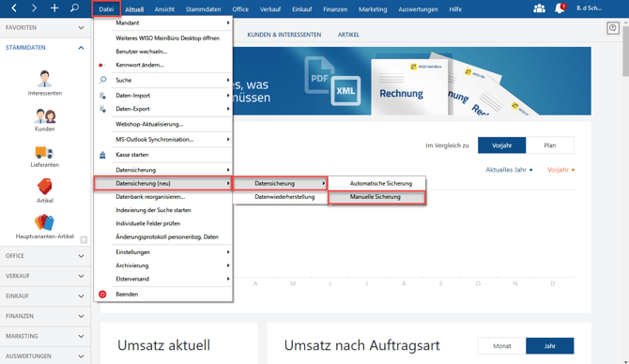Open notifications bell icon
629x364 pixels.
[x=560, y=8]
